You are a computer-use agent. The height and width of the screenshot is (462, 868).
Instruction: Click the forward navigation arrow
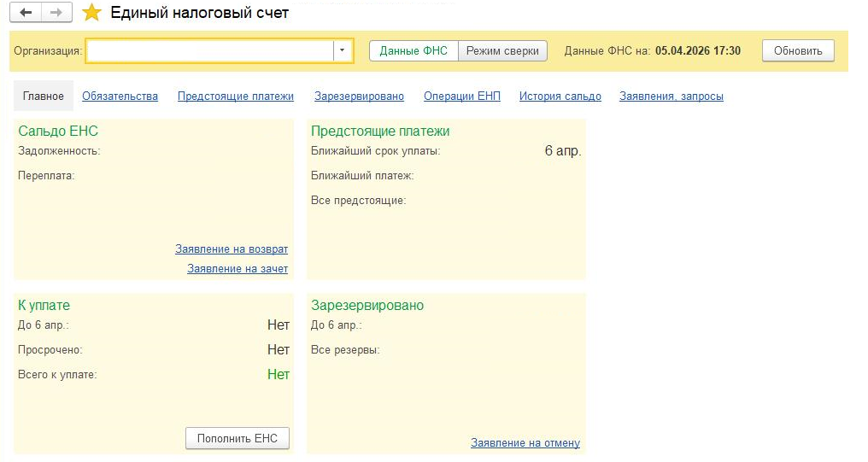pyautogui.click(x=56, y=13)
